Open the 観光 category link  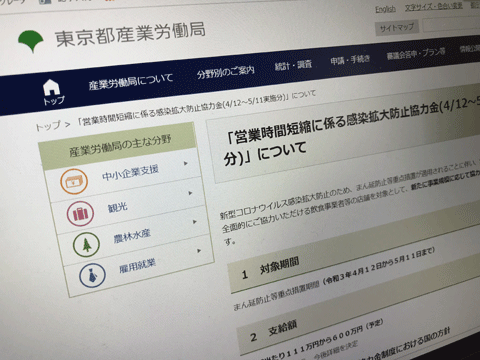[x=117, y=208]
